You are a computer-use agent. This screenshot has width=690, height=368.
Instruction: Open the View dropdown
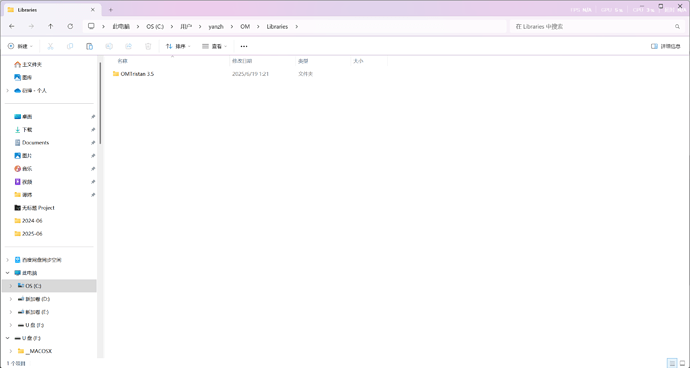click(x=214, y=46)
